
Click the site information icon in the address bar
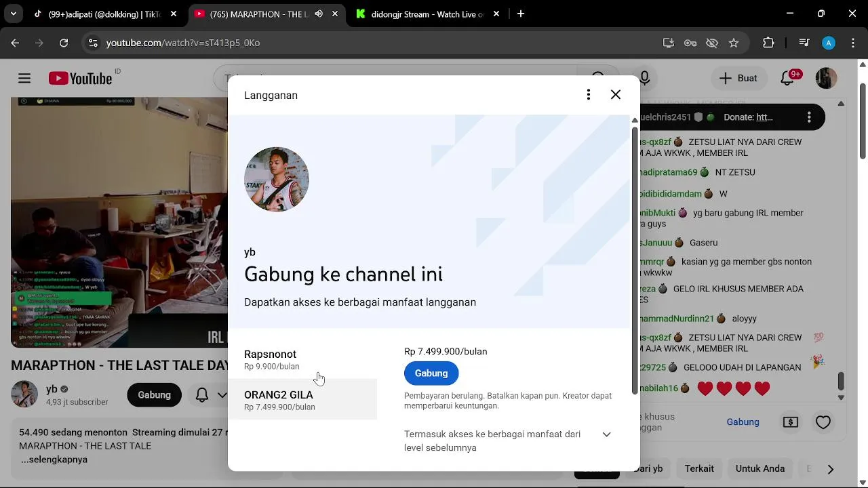[x=93, y=43]
